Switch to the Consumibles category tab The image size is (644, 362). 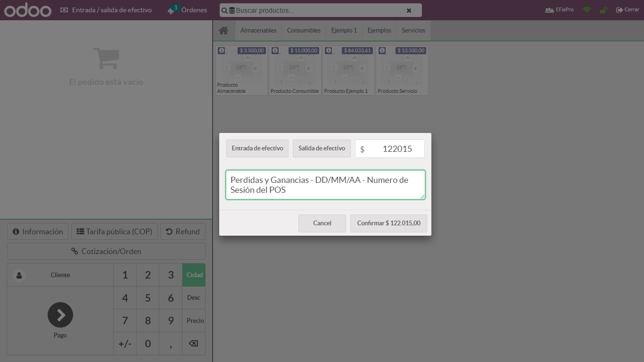pyautogui.click(x=304, y=31)
